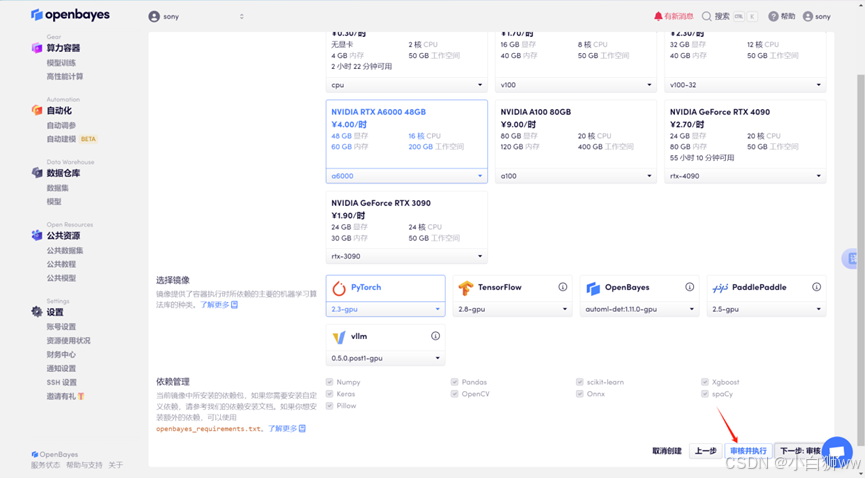
Task: Click the side panel handle on the right edge
Action: coord(850,259)
